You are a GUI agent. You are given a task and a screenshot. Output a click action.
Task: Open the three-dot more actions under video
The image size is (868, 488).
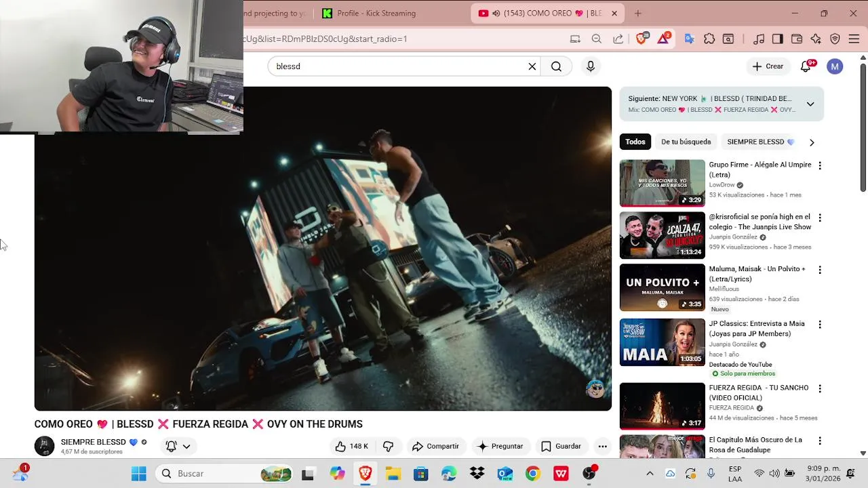click(602, 446)
